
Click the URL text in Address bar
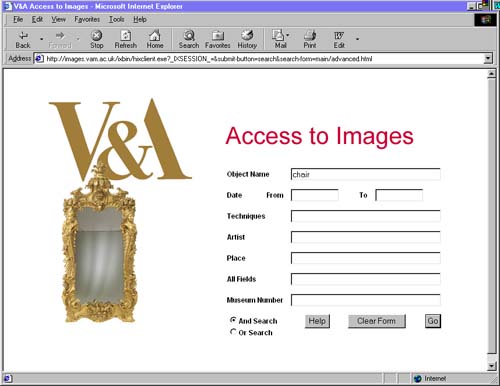[x=209, y=59]
